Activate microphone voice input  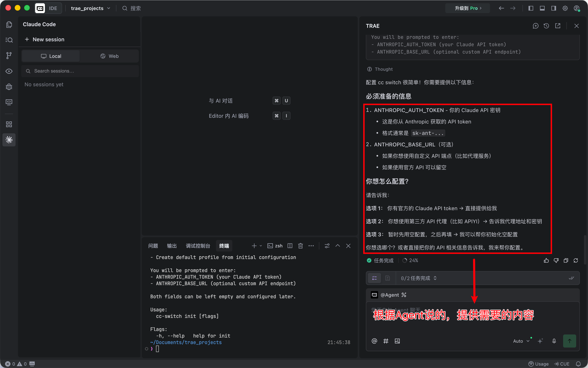click(x=554, y=341)
